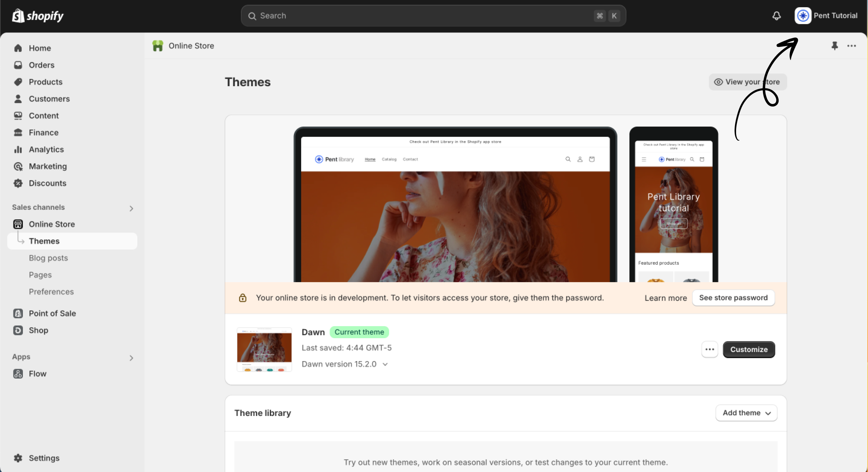This screenshot has width=868, height=472.
Task: Open Customers from the sidebar
Action: click(49, 99)
